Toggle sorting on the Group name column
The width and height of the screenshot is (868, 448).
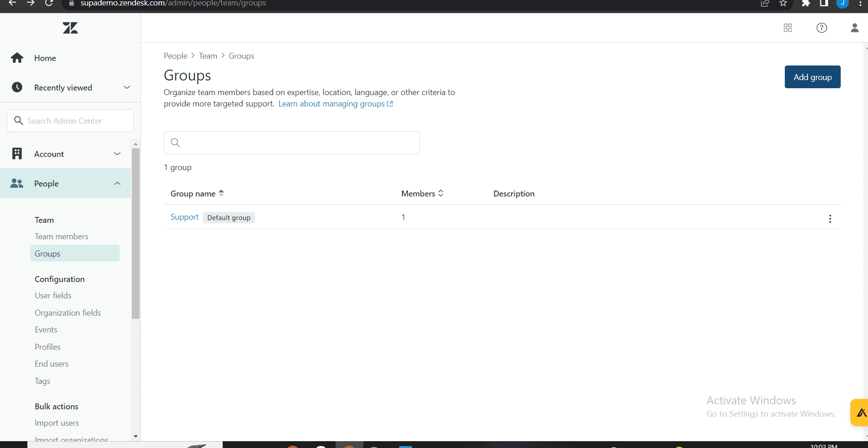pos(221,193)
